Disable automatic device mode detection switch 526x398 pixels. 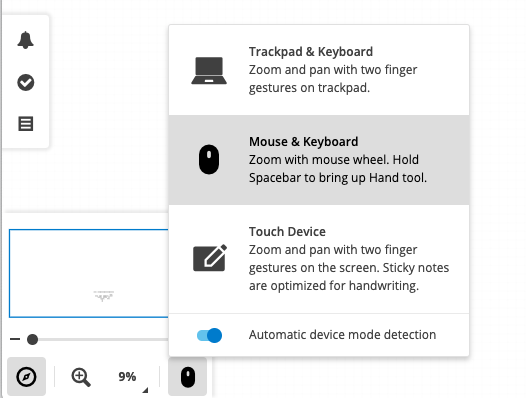[x=209, y=335]
